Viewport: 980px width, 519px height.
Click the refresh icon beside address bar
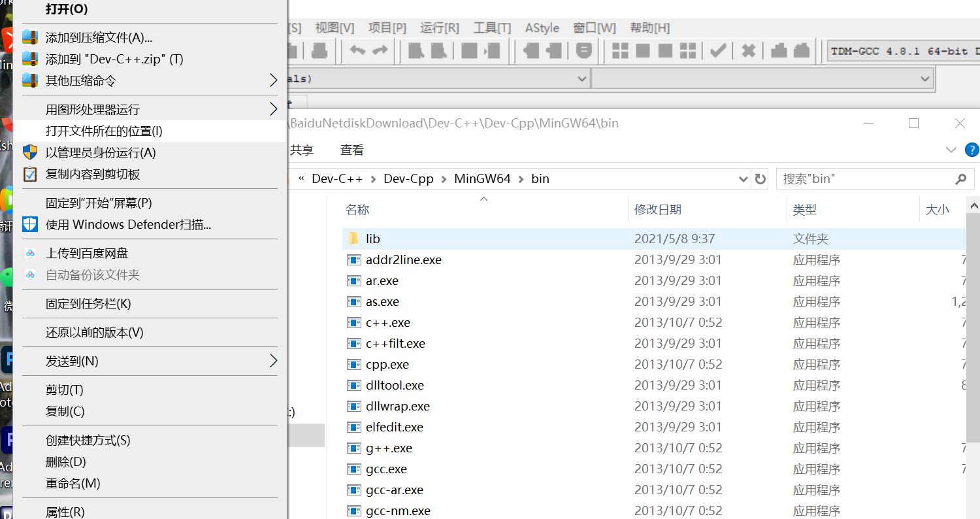click(760, 178)
